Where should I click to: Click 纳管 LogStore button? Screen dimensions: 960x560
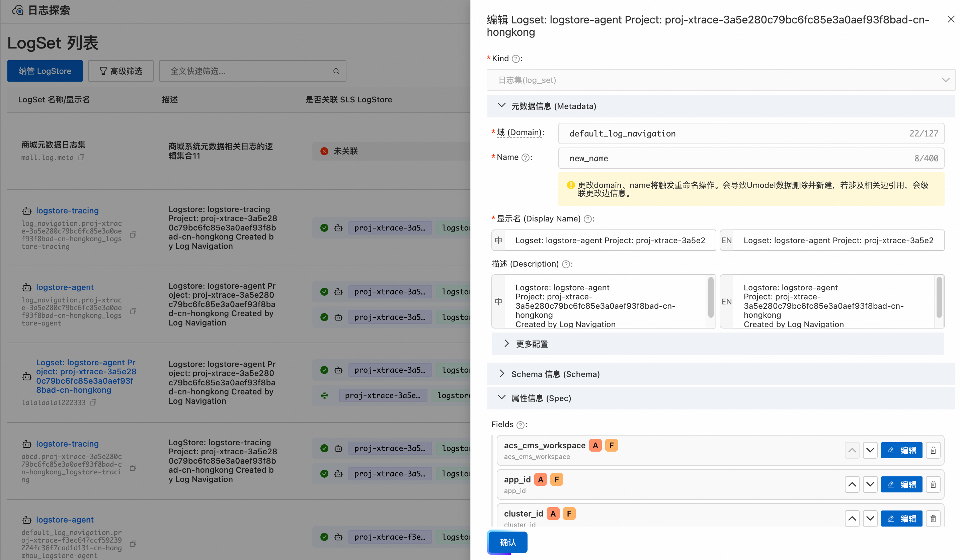point(45,71)
